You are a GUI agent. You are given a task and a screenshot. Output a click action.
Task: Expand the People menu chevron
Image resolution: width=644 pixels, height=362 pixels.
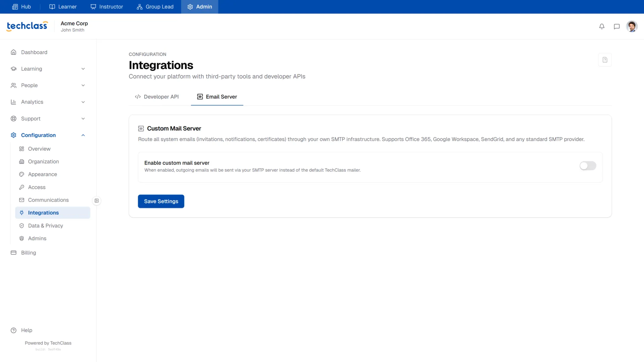(83, 85)
